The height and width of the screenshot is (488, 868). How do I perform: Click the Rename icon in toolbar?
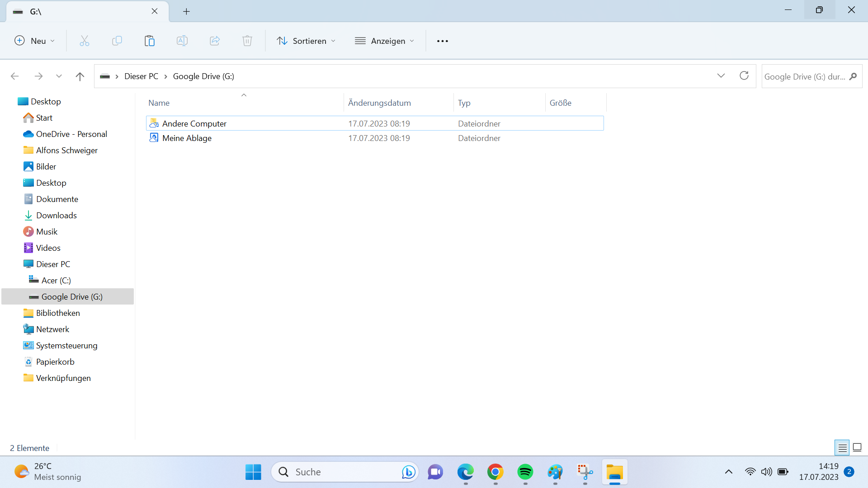pyautogui.click(x=182, y=41)
